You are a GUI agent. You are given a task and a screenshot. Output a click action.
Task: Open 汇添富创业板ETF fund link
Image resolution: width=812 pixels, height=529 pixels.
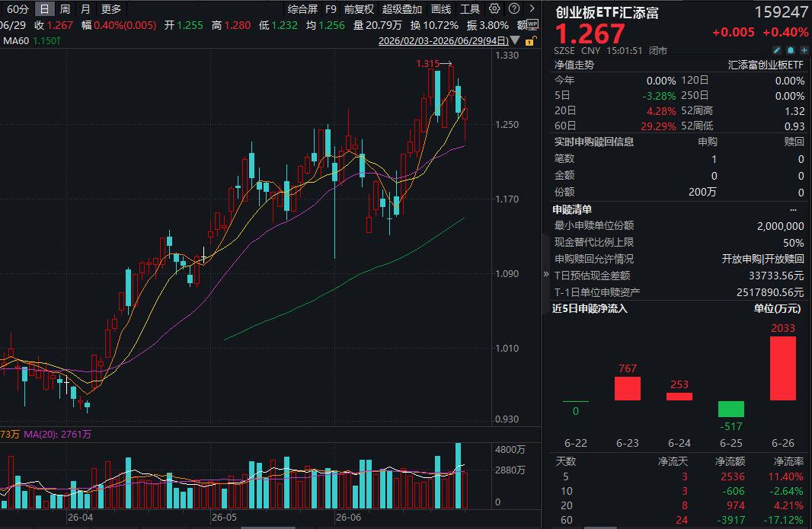click(766, 65)
